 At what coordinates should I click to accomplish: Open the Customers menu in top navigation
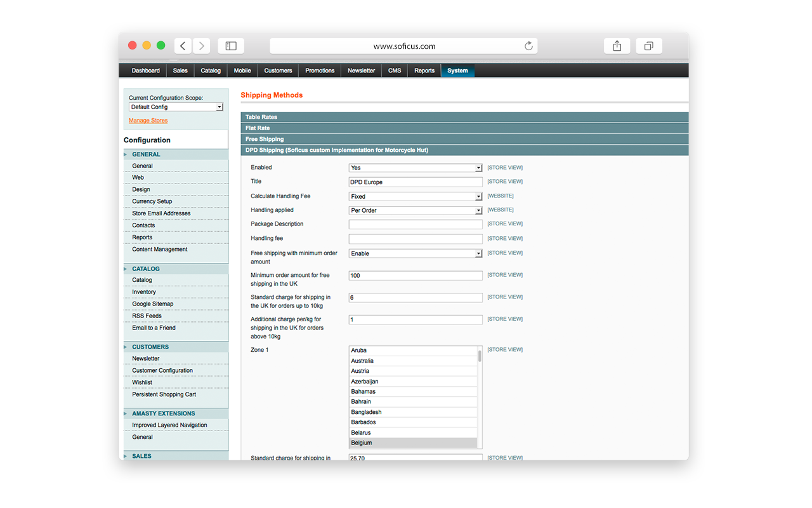[278, 70]
